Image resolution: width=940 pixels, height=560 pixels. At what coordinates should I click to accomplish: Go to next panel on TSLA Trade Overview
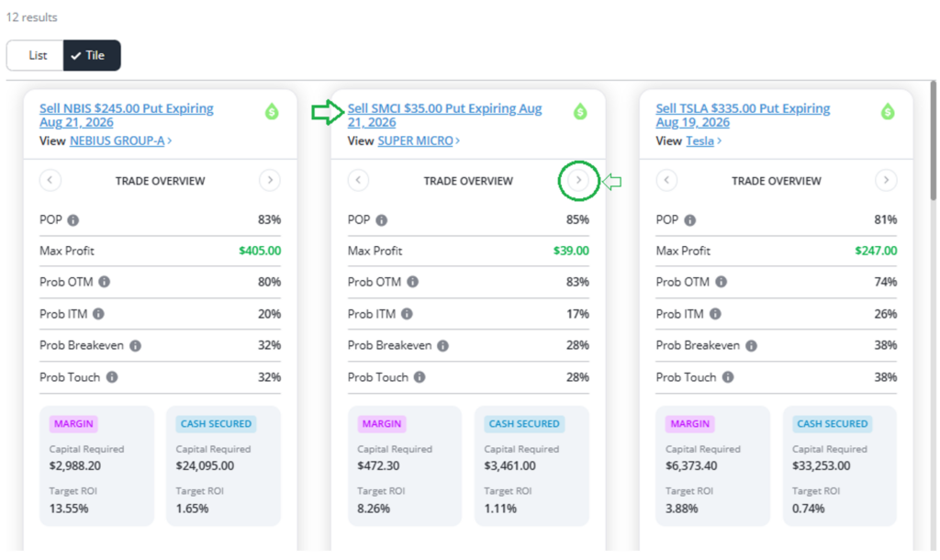pyautogui.click(x=886, y=180)
